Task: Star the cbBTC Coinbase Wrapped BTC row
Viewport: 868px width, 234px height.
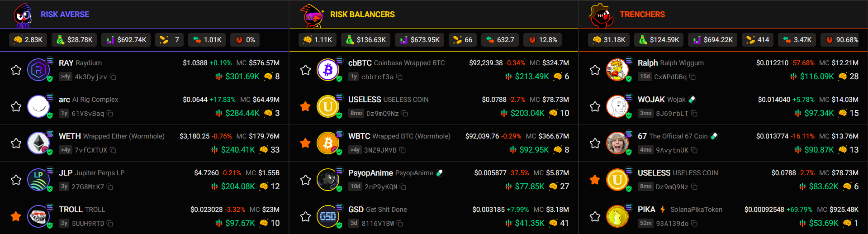Action: [x=306, y=70]
